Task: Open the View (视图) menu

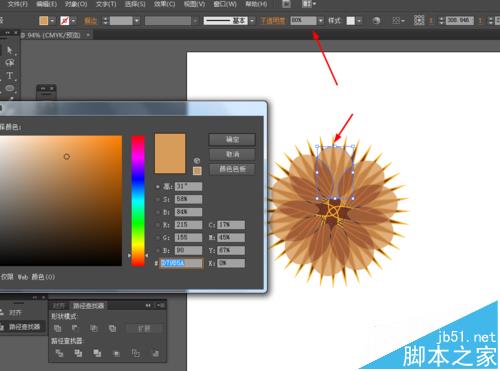Action: pyautogui.click(x=194, y=4)
